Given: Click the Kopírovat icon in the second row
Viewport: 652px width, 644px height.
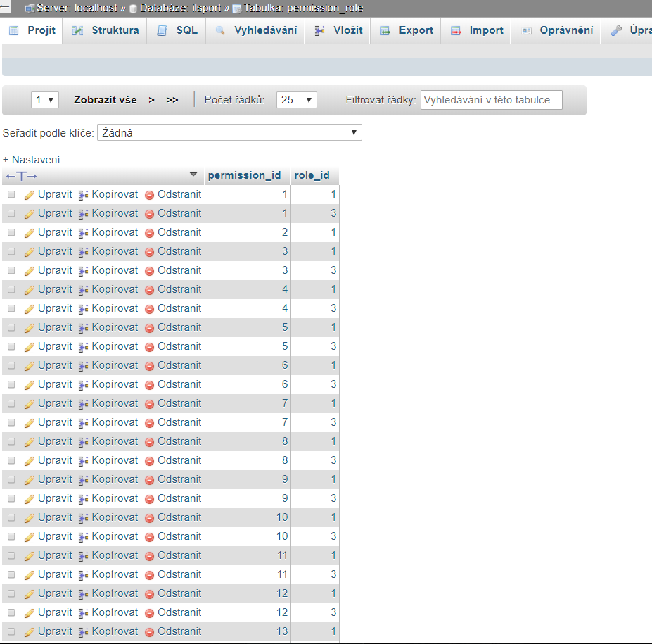Looking at the screenshot, I should [82, 213].
